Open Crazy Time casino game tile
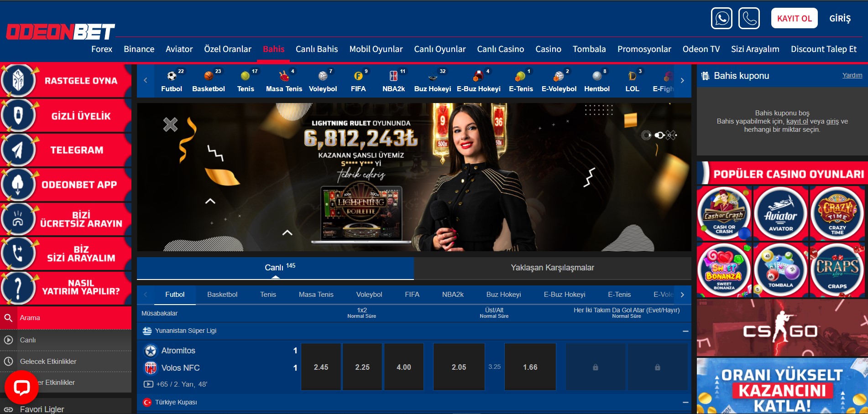Viewport: 868px width, 414px height. coord(837,213)
